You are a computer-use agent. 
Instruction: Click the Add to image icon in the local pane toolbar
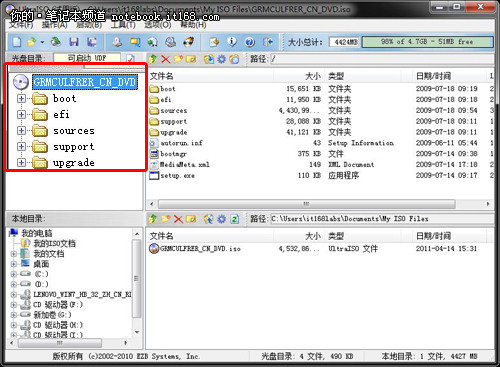[x=209, y=219]
